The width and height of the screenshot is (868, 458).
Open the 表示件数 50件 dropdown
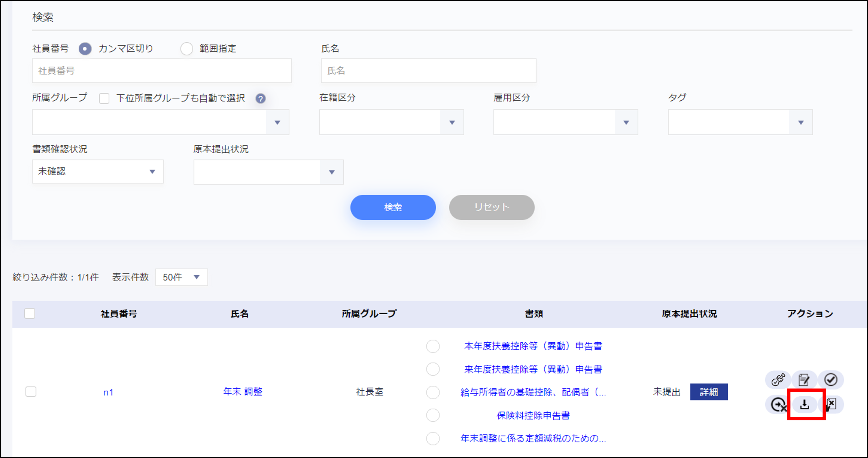pyautogui.click(x=181, y=277)
